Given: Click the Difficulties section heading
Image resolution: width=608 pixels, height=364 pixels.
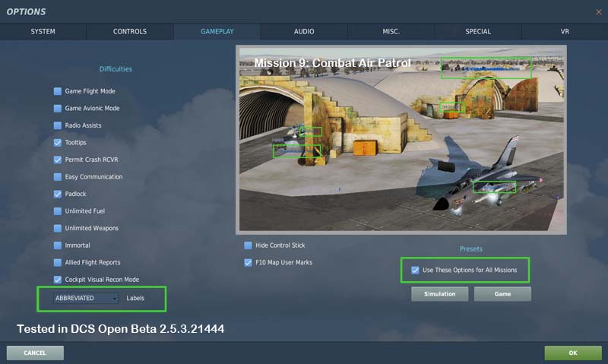Looking at the screenshot, I should point(116,69).
